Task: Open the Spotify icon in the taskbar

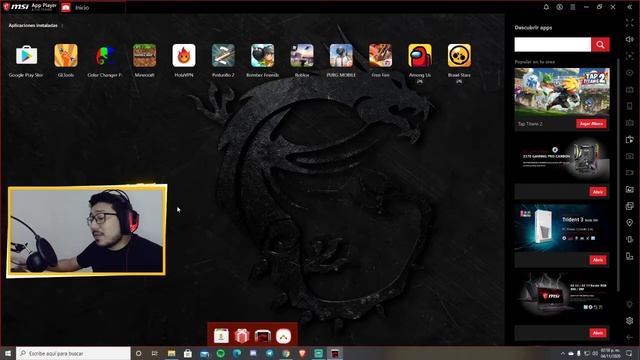Action: tap(221, 353)
